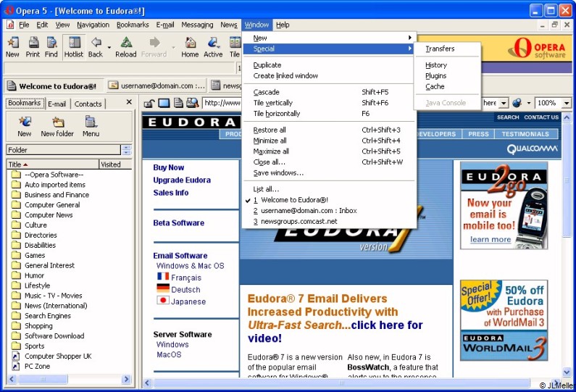The image size is (576, 392).
Task: Open the zoom 100% dropdown
Action: click(567, 103)
